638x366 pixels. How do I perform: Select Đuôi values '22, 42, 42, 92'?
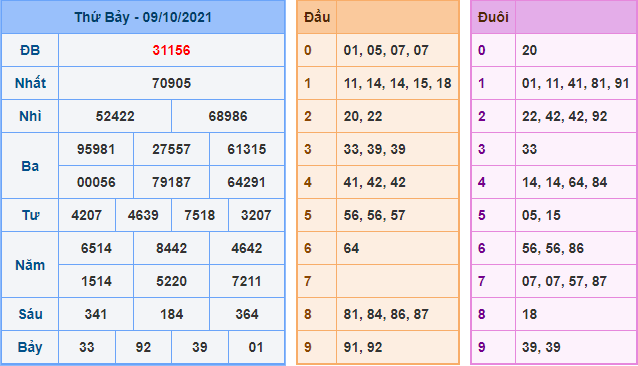click(564, 116)
